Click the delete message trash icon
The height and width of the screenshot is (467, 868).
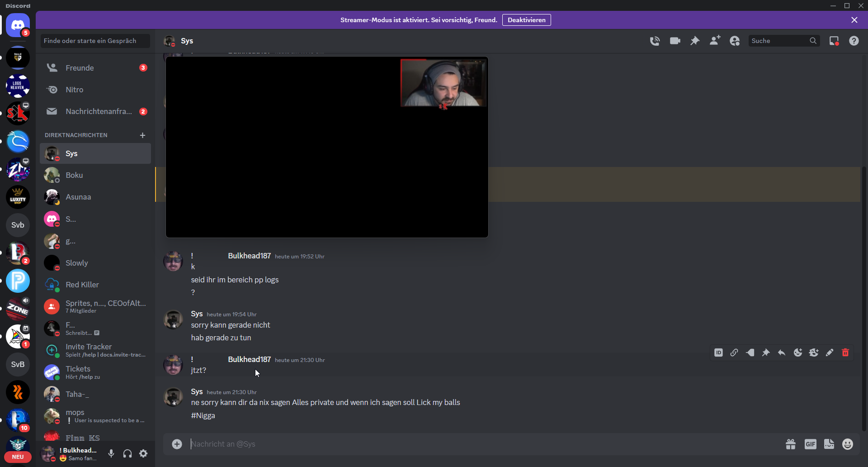[845, 353]
